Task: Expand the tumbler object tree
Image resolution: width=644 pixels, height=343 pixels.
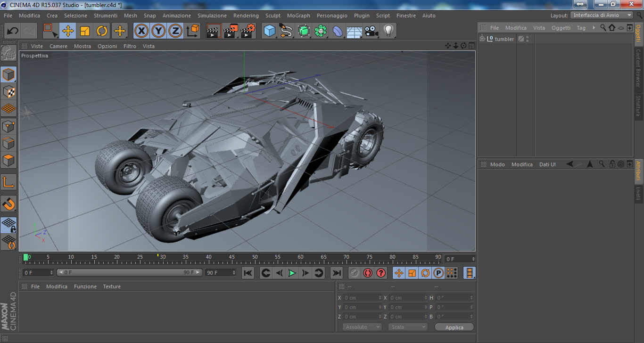Action: click(482, 39)
